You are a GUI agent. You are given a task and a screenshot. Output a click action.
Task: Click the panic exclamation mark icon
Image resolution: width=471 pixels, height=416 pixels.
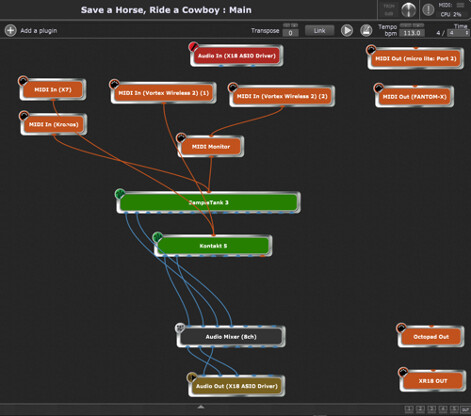tap(428, 10)
